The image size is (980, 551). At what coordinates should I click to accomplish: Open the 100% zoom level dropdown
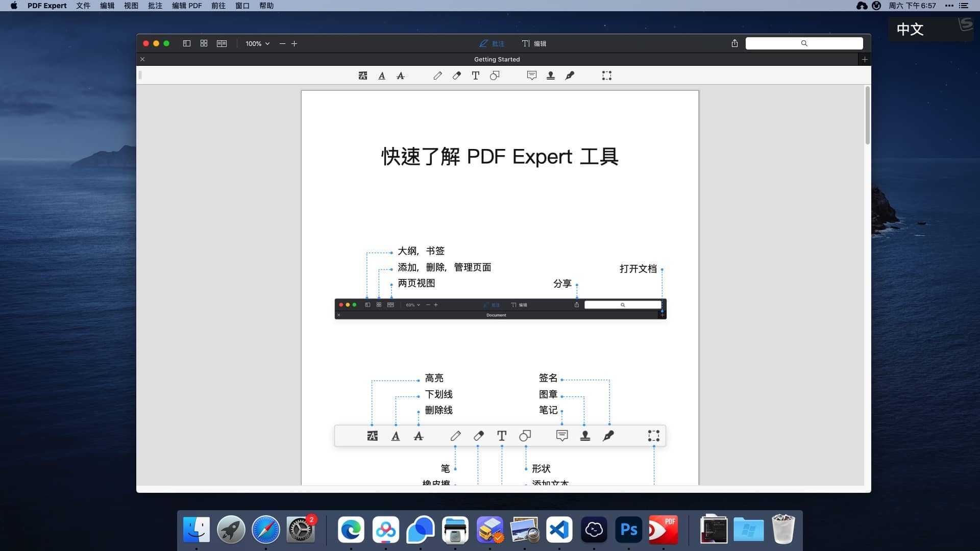257,43
